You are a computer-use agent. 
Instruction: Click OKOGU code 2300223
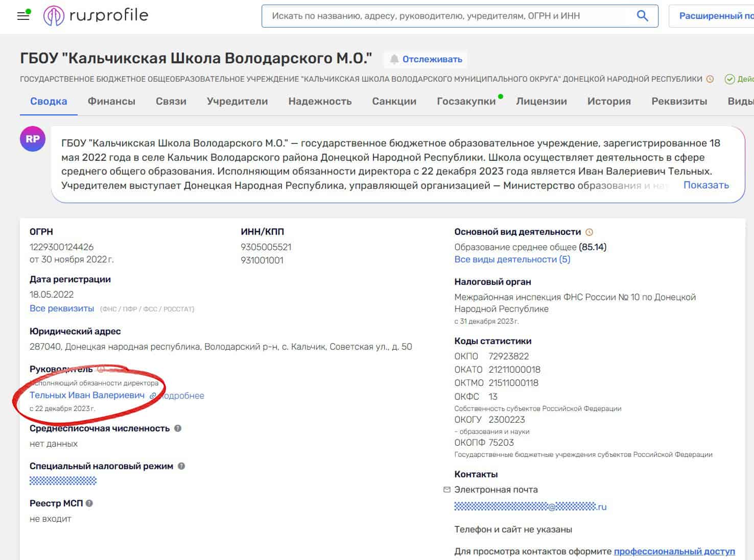point(507,420)
